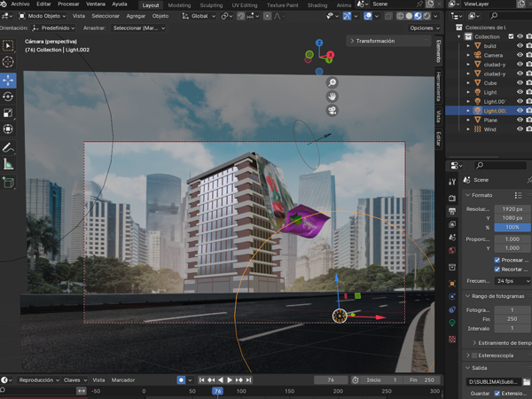
Task: Open the Archivo menu
Action: 20,4
